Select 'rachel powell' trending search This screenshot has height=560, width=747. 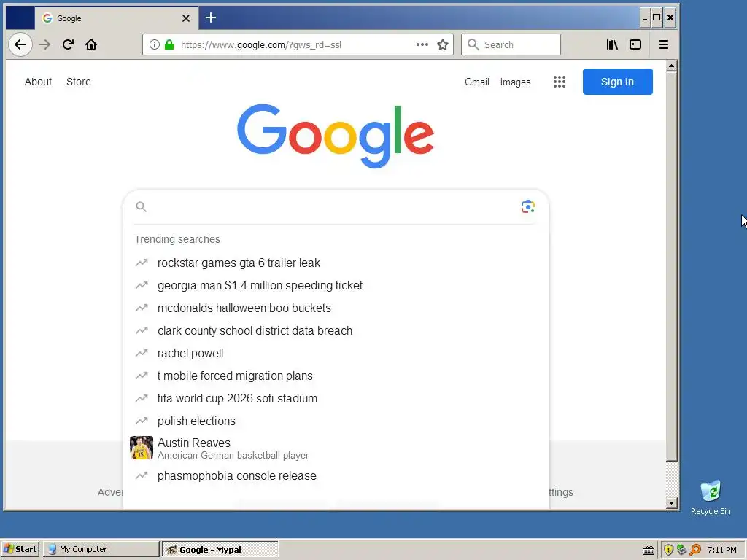(190, 354)
